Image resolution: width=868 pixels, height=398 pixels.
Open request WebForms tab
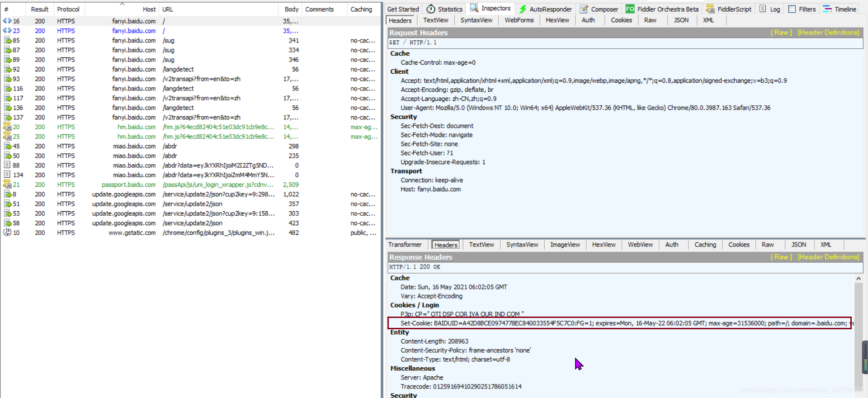coord(519,20)
